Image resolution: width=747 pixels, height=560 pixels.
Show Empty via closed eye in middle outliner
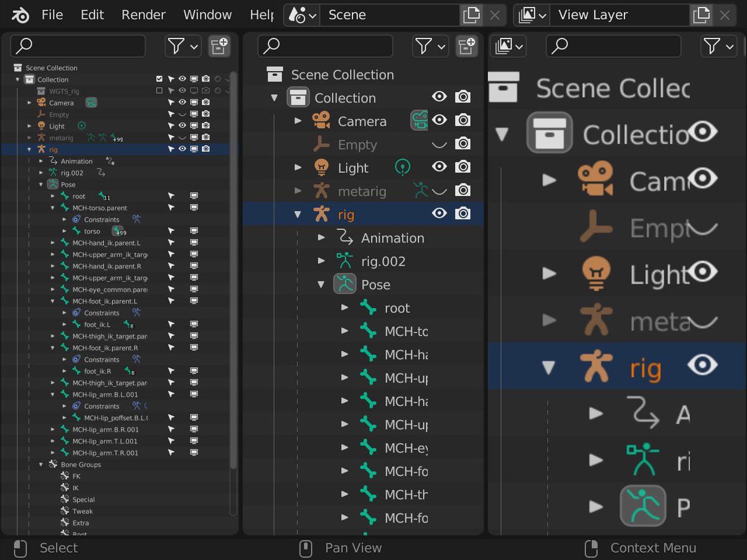point(439,144)
